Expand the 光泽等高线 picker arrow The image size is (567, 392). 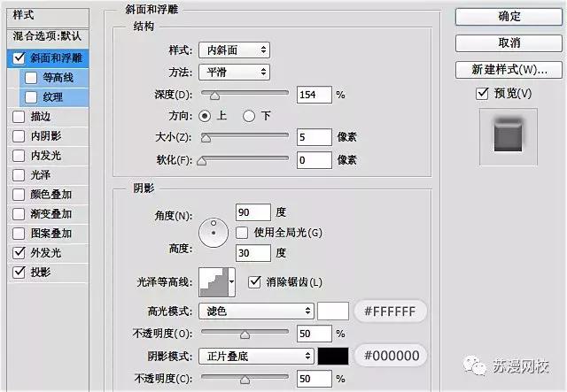pos(232,281)
